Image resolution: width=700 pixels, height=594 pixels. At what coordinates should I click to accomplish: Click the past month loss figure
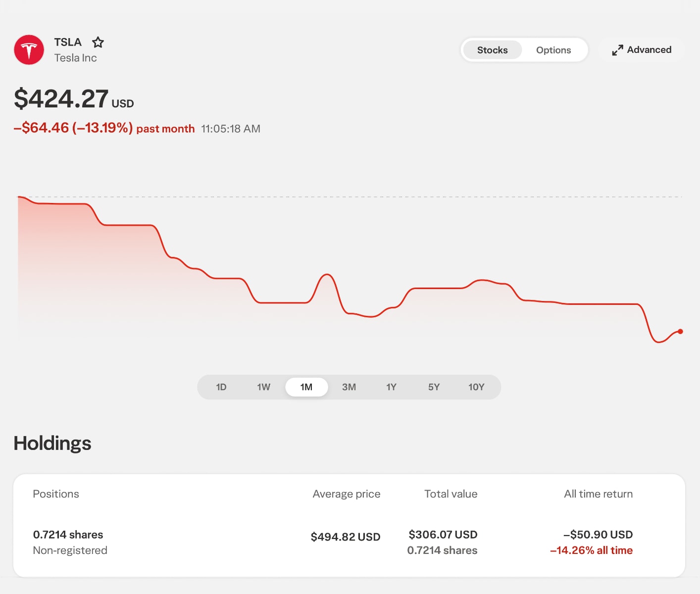click(x=73, y=128)
